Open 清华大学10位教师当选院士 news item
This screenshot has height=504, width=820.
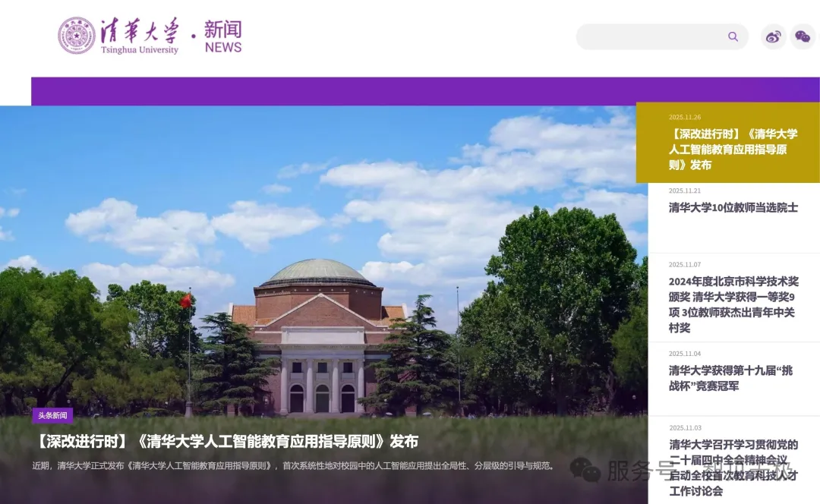click(733, 207)
